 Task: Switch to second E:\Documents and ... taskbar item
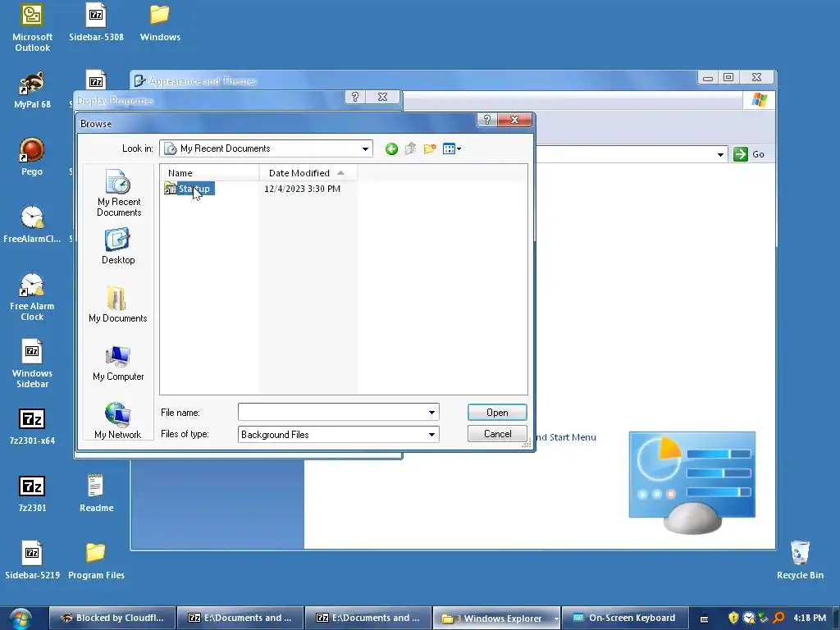[368, 619]
